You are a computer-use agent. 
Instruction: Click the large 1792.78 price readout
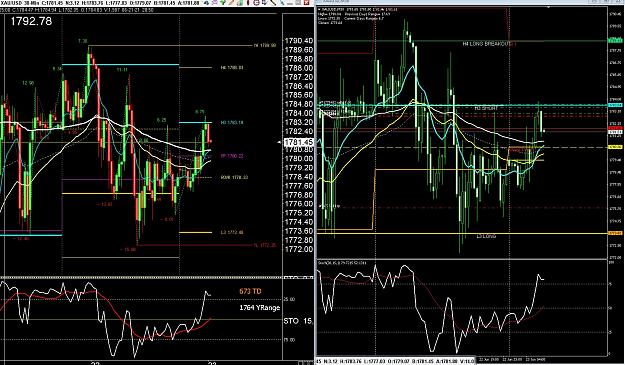[31, 21]
